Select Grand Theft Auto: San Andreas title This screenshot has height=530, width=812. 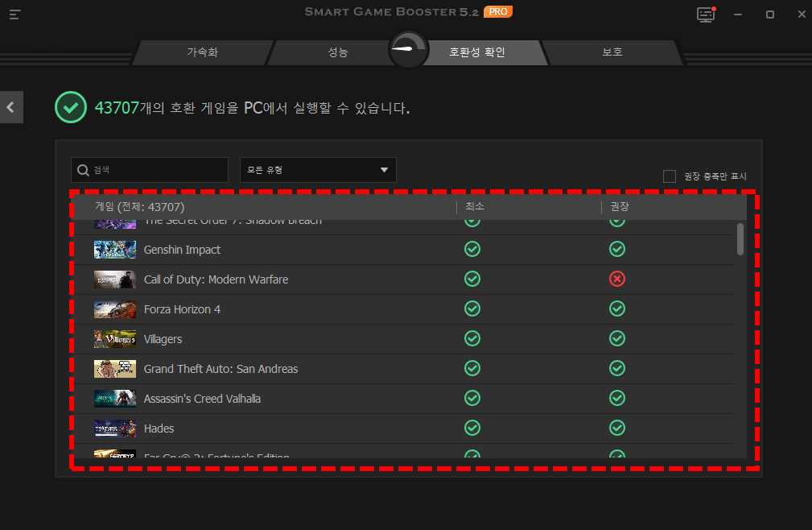(x=221, y=369)
